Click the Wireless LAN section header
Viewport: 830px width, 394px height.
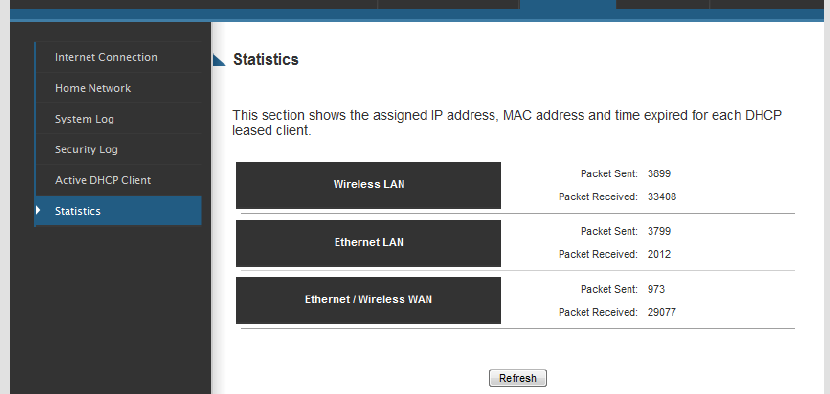point(368,185)
